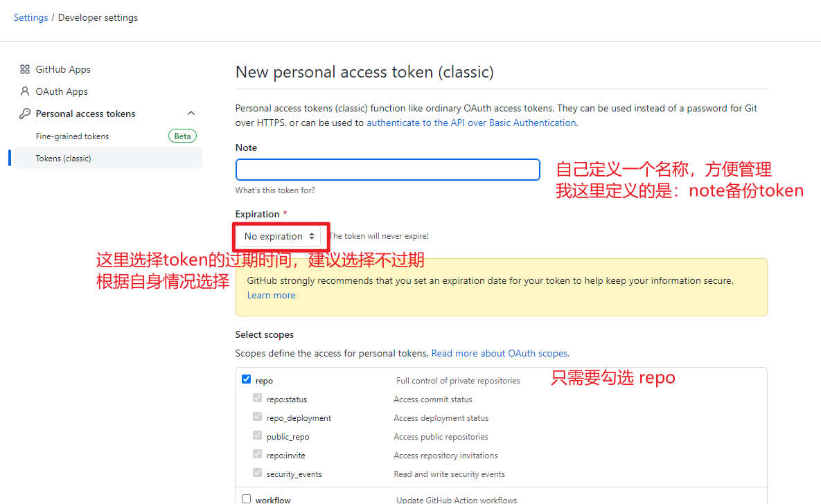The width and height of the screenshot is (821, 504).
Task: Click the 'Note' field label
Action: click(246, 147)
